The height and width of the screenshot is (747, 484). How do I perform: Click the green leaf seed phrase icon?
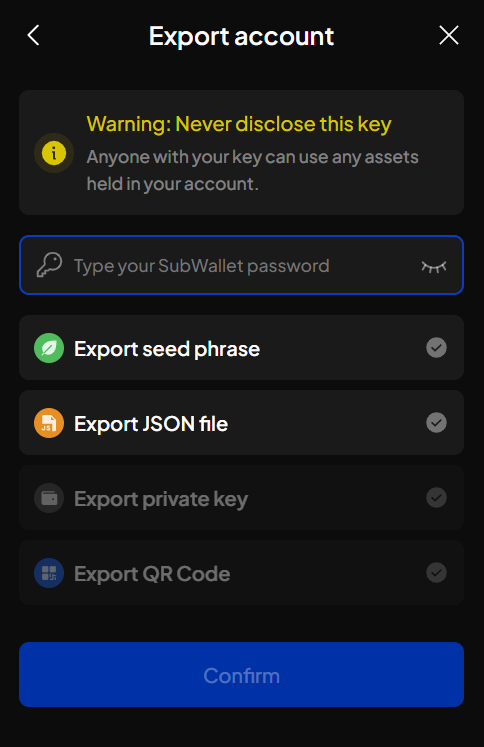click(49, 348)
